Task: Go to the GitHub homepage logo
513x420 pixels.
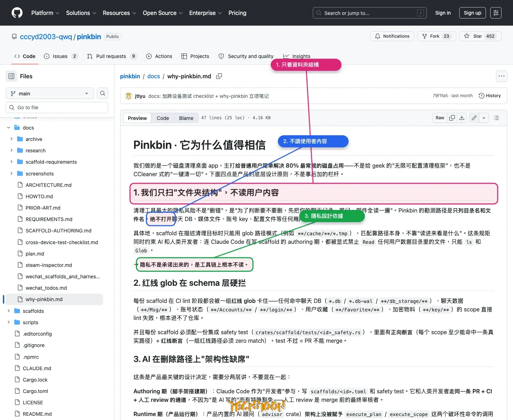Action: click(x=17, y=13)
